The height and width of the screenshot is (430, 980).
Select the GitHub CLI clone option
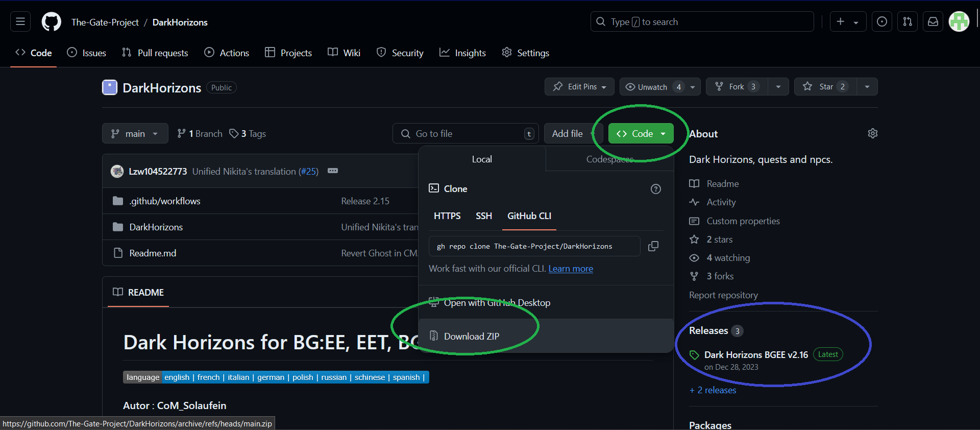529,216
